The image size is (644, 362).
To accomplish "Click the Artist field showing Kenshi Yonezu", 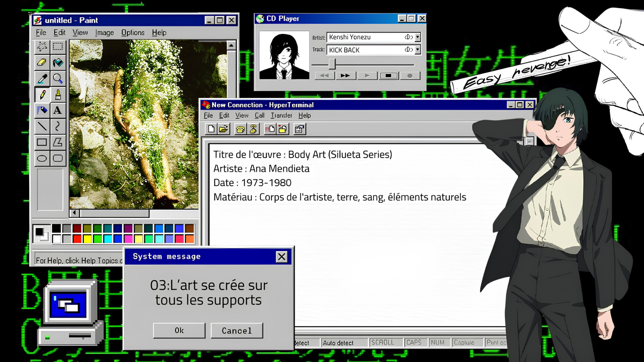I will pyautogui.click(x=374, y=37).
